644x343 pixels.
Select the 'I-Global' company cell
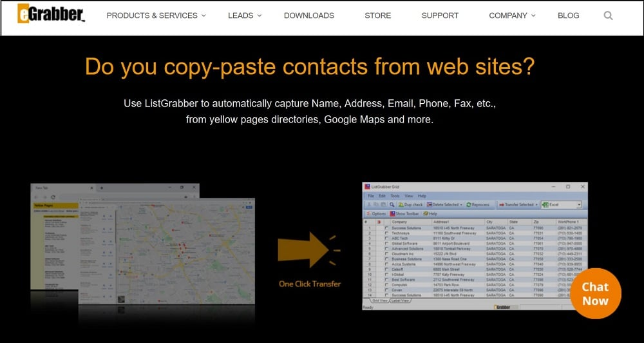coord(397,274)
